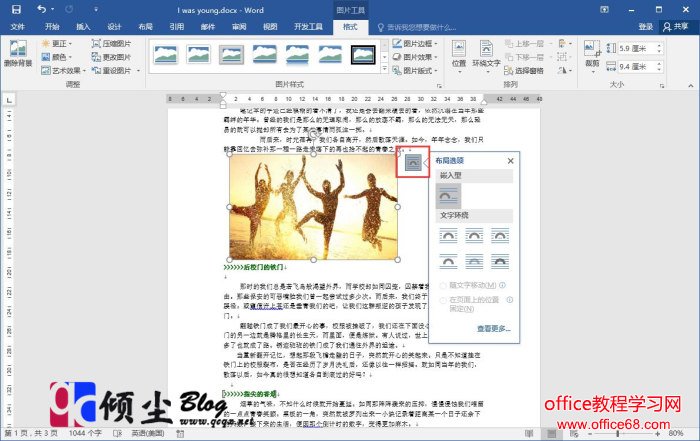Viewport: 700px width, 441px height.
Task: Choose the Top and Bottom wrapping icon
Action: pyautogui.click(x=448, y=262)
